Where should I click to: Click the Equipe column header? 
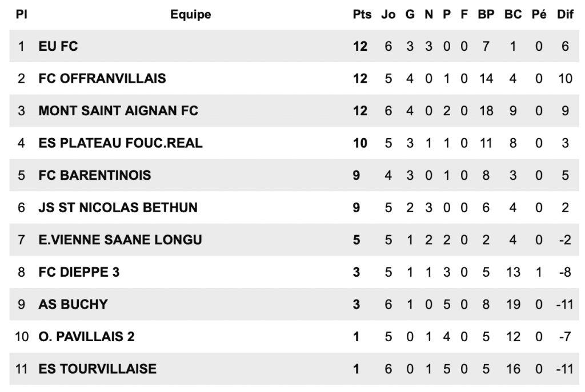pos(191,15)
